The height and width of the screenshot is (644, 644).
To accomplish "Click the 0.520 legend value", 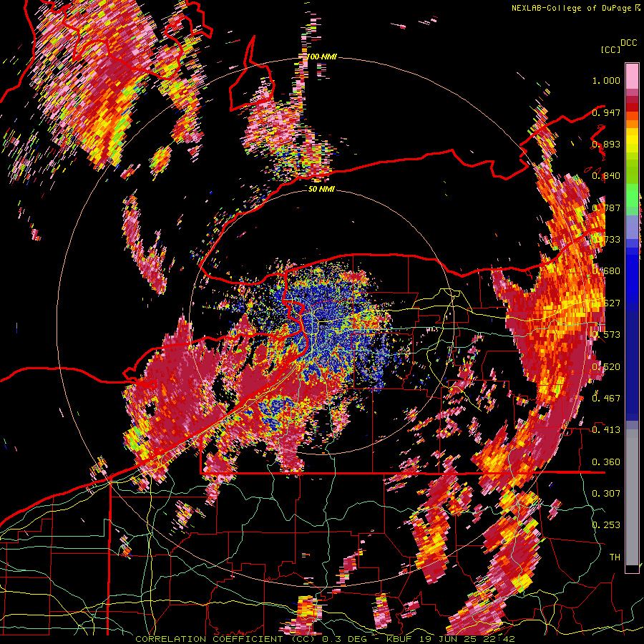I will [x=606, y=366].
